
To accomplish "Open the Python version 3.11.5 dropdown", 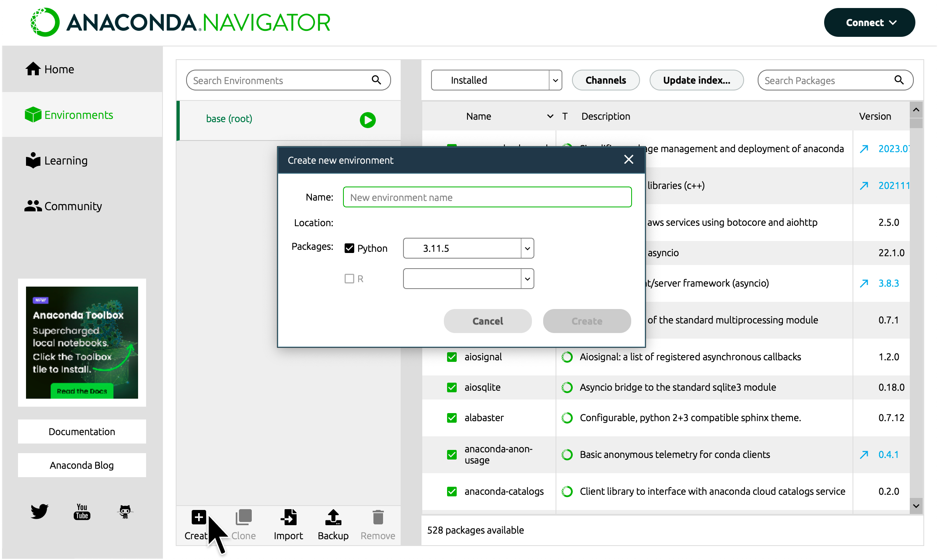I will 526,248.
